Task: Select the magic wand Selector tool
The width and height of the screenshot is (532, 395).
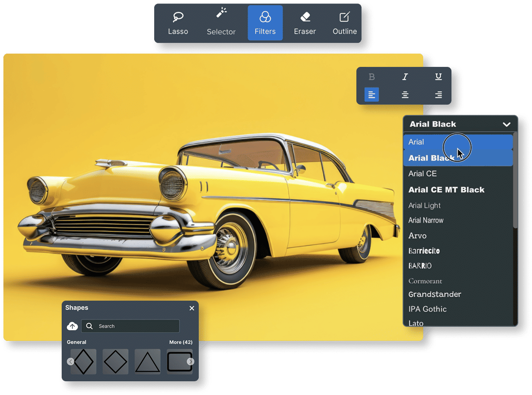Action: [x=221, y=23]
